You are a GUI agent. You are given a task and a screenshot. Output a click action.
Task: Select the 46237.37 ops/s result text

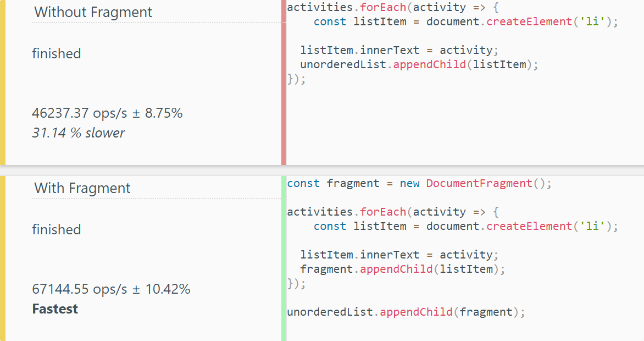tap(107, 114)
